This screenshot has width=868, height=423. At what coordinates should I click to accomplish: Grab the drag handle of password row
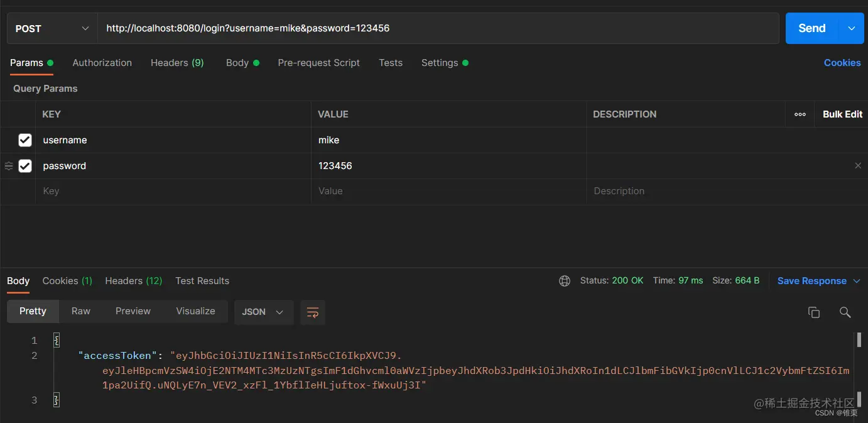[9, 166]
